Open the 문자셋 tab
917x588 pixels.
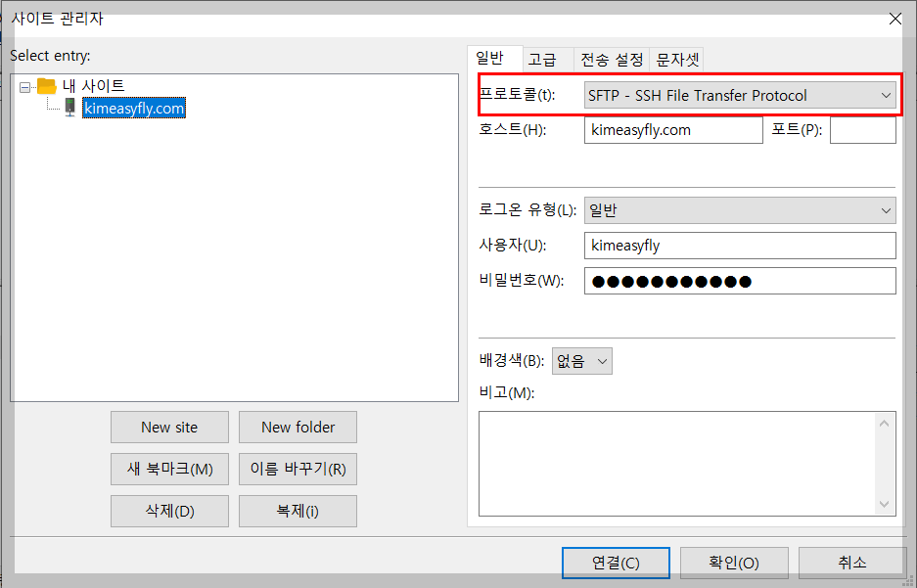pyautogui.click(x=677, y=60)
